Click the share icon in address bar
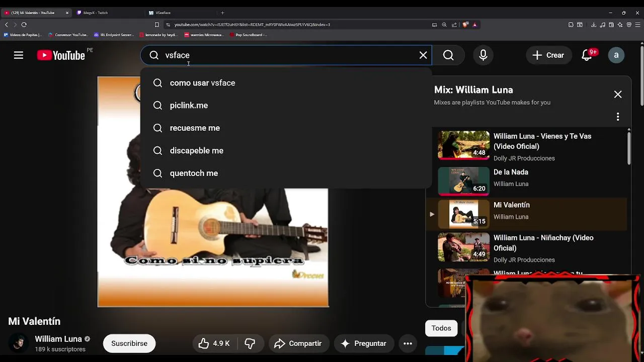Screen dimensions: 644x362 (454, 25)
